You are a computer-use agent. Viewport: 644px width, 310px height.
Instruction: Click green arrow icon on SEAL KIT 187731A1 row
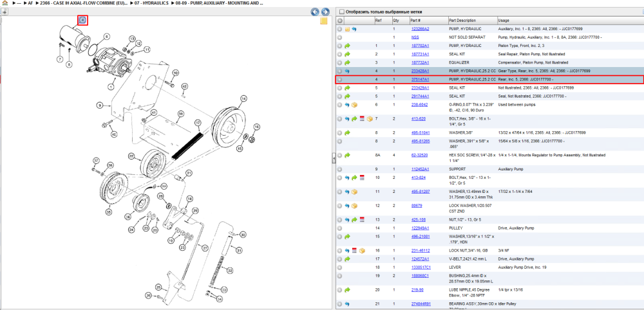coord(347,54)
